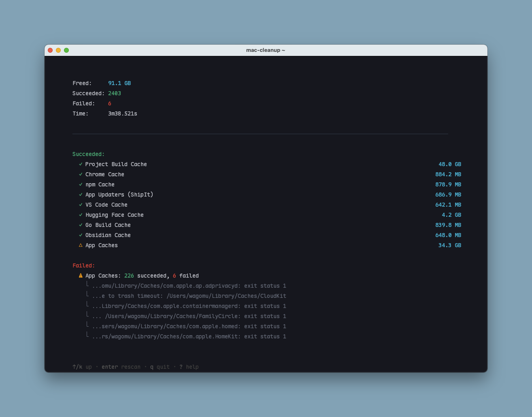Click the filled warning icon in Failed section

[x=81, y=276]
